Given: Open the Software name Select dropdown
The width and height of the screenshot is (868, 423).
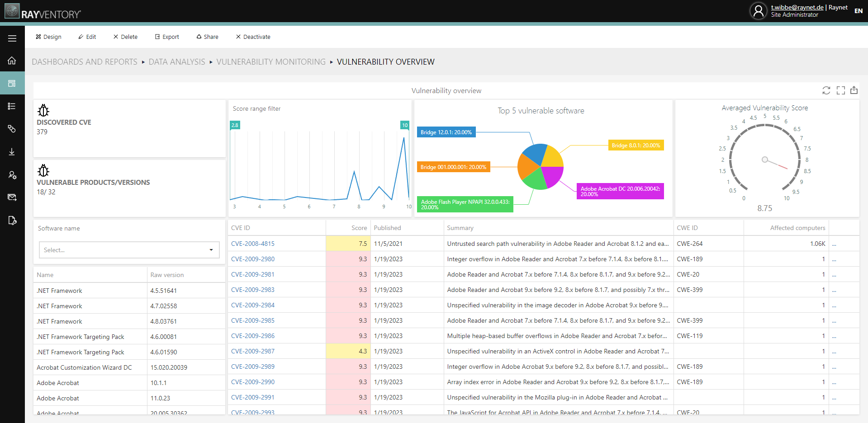Looking at the screenshot, I should (x=129, y=250).
